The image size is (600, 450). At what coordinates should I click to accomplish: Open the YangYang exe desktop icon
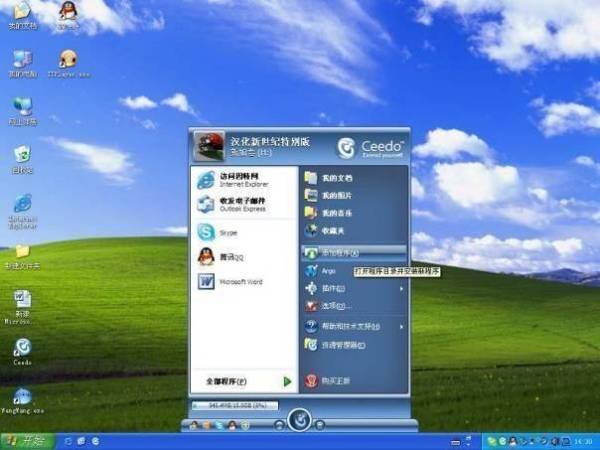22,400
